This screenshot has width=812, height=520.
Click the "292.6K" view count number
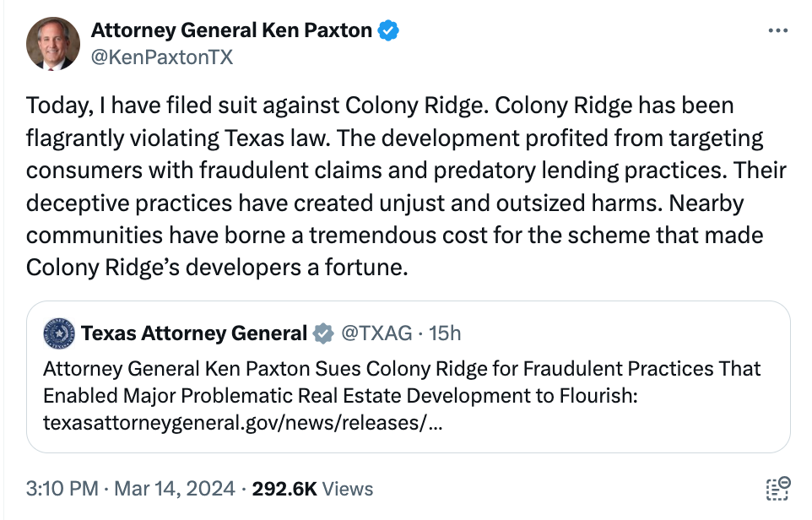[283, 489]
